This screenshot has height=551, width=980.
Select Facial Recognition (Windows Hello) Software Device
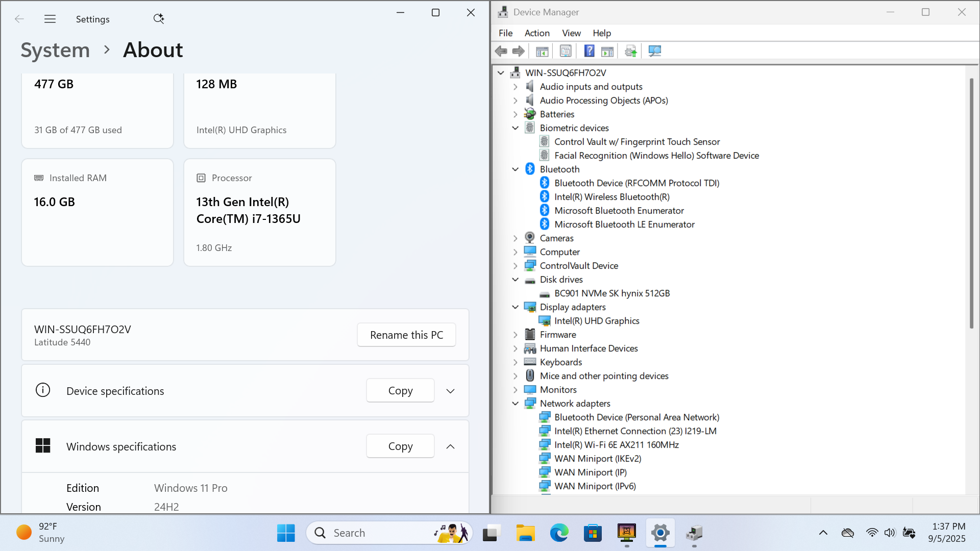click(656, 156)
